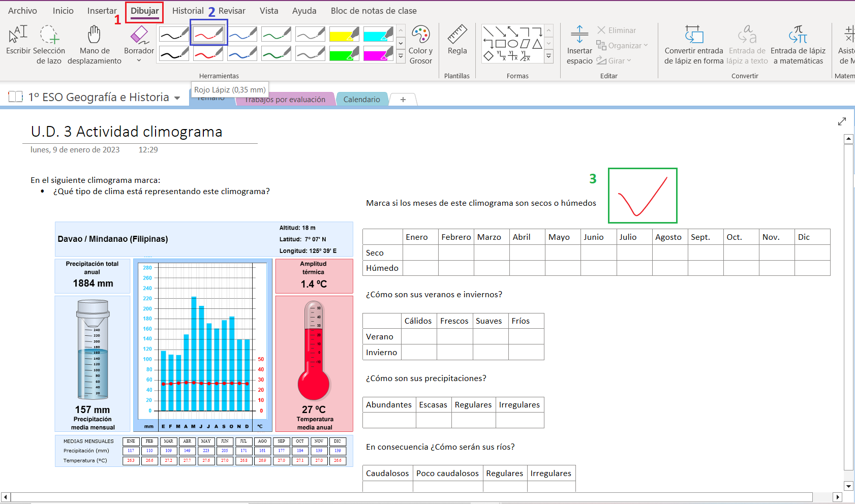Select the magenta highlighter color
Screen dimensions: 855x504
378,53
